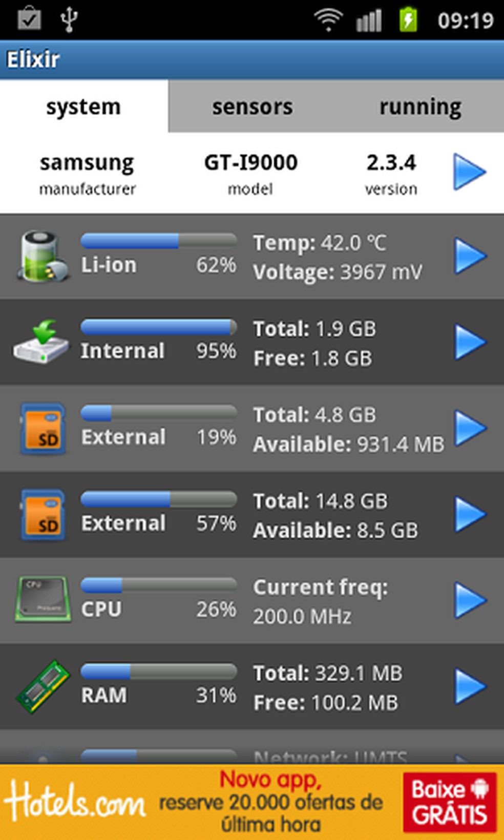Switch to the running tab
This screenshot has height=840, width=504.
(420, 107)
